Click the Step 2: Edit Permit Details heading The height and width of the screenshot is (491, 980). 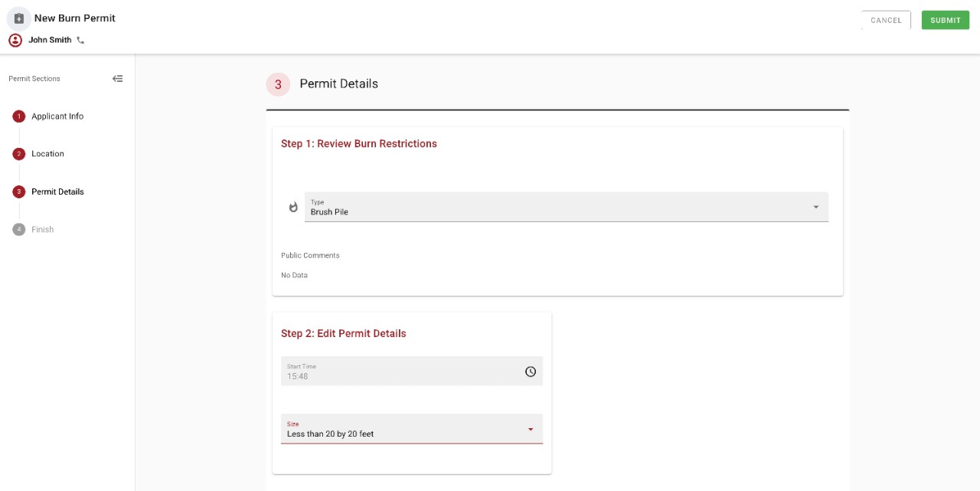tap(343, 333)
